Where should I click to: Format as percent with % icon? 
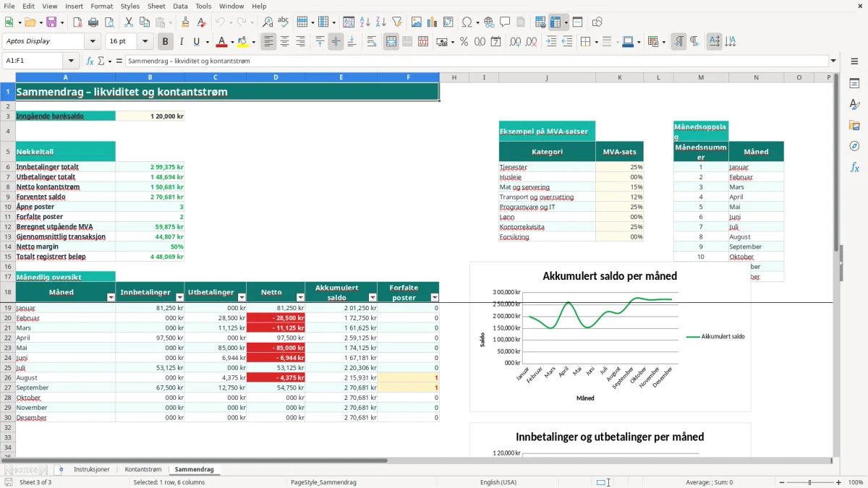(464, 42)
